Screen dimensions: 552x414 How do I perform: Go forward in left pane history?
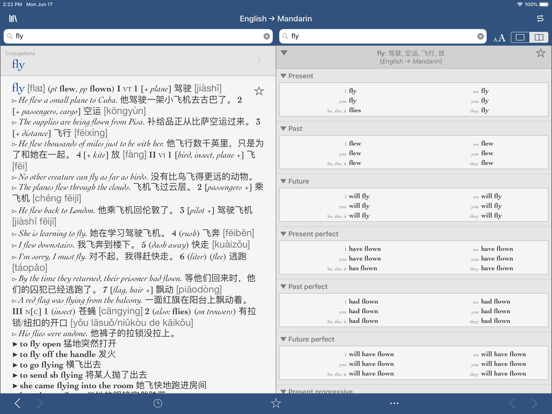click(x=40, y=403)
